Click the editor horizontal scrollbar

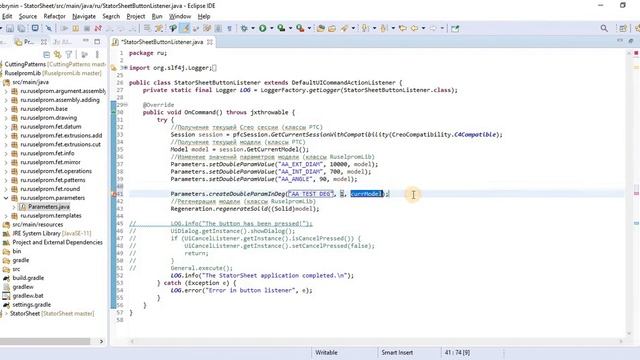tap(376, 341)
